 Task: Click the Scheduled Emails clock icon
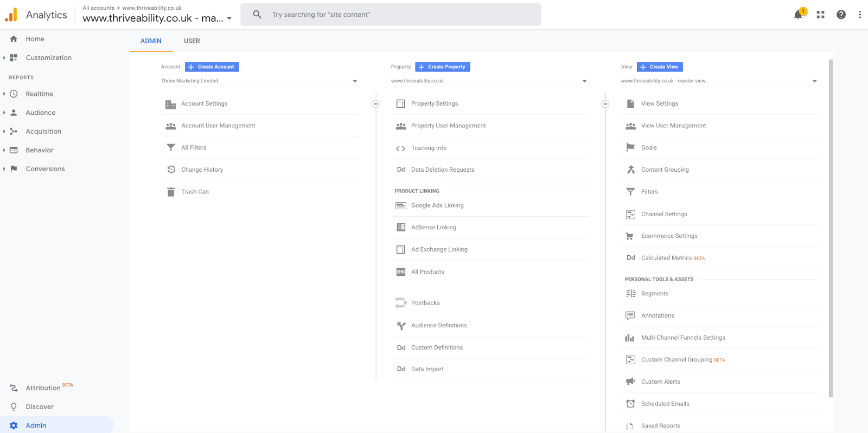click(630, 404)
